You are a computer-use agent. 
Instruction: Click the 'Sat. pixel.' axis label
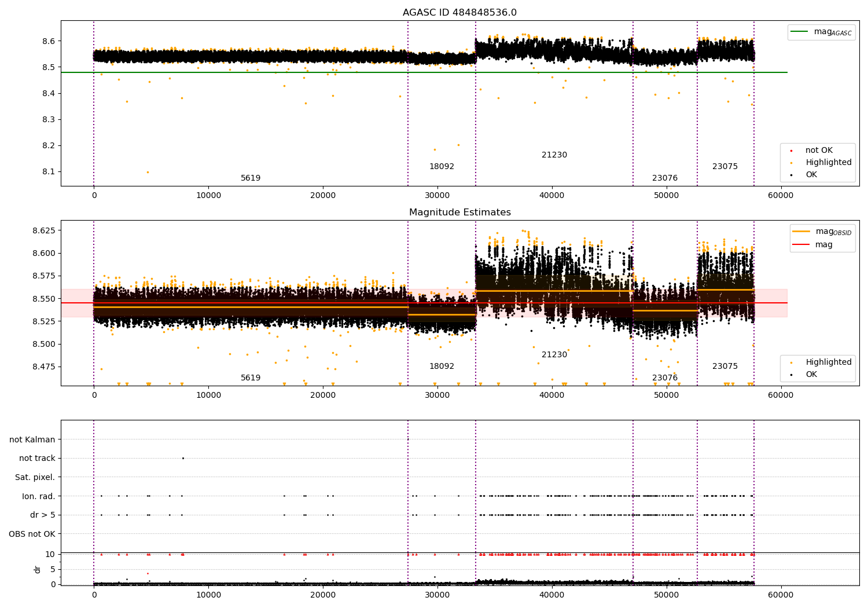[x=35, y=478]
